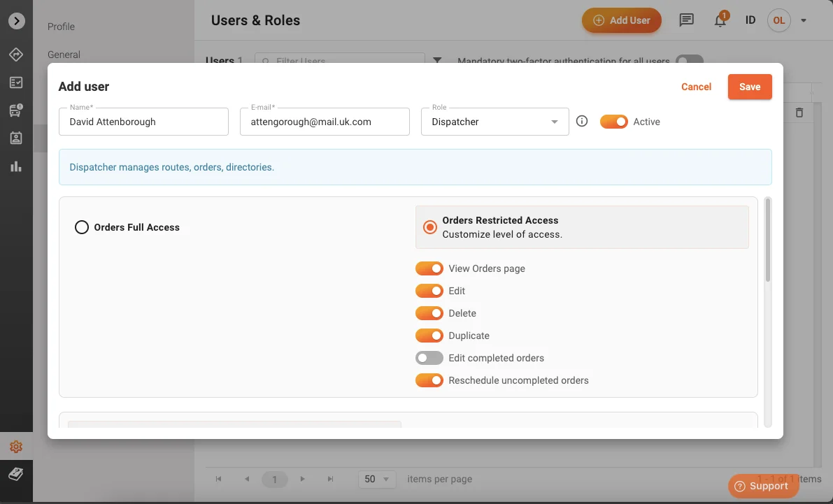This screenshot has width=833, height=504.
Task: Open the notifications bell icon
Action: point(720,20)
